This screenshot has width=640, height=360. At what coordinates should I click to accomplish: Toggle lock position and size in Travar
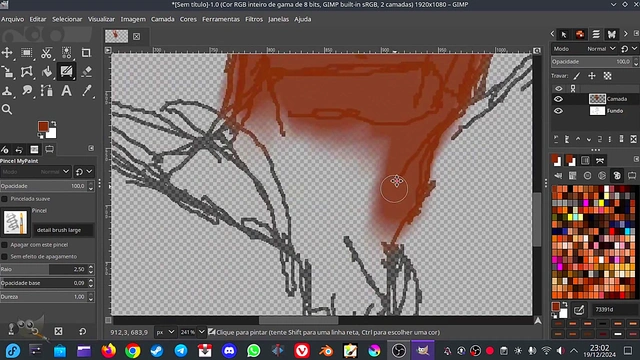click(592, 76)
